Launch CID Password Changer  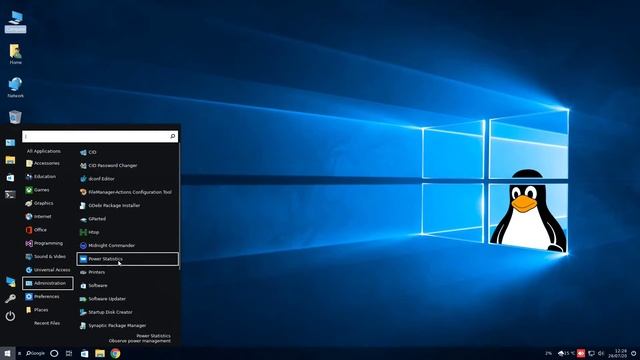109,166
